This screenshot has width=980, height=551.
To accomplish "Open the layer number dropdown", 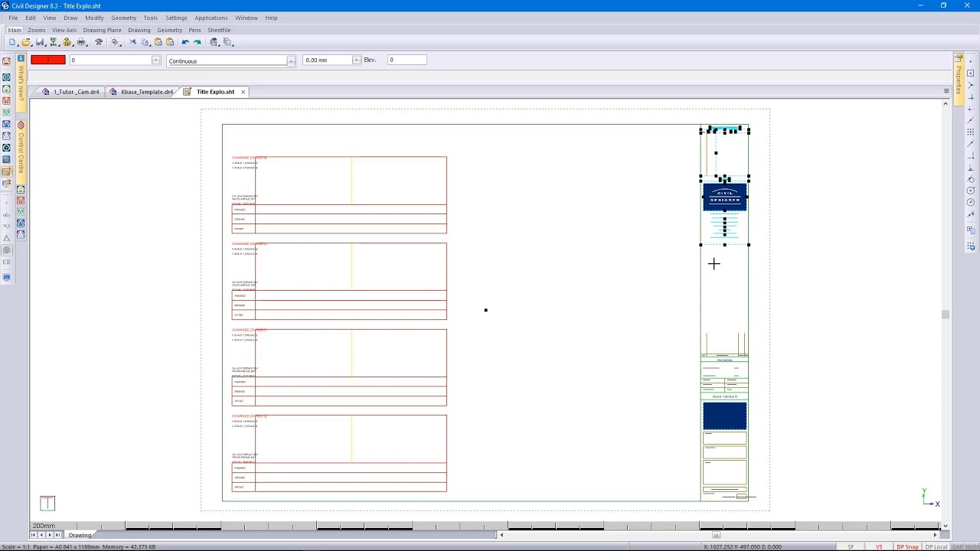I will (x=155, y=60).
